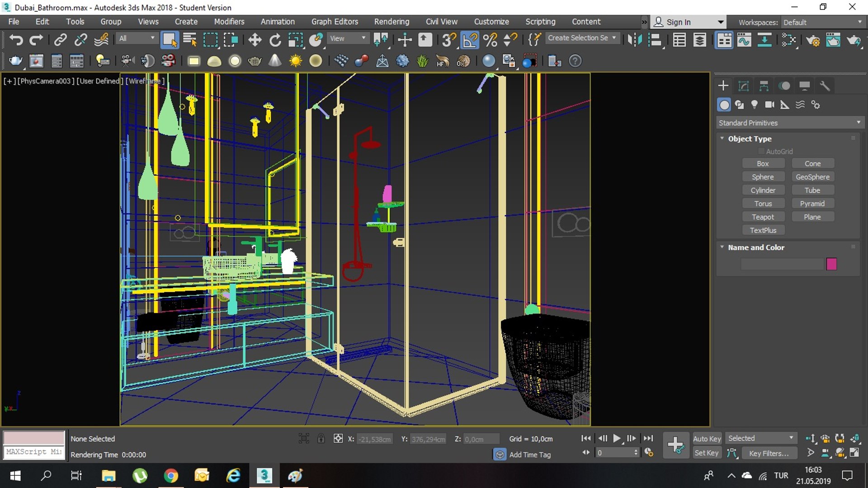The height and width of the screenshot is (488, 868).
Task: Toggle Auto Key mode
Action: pos(707,438)
